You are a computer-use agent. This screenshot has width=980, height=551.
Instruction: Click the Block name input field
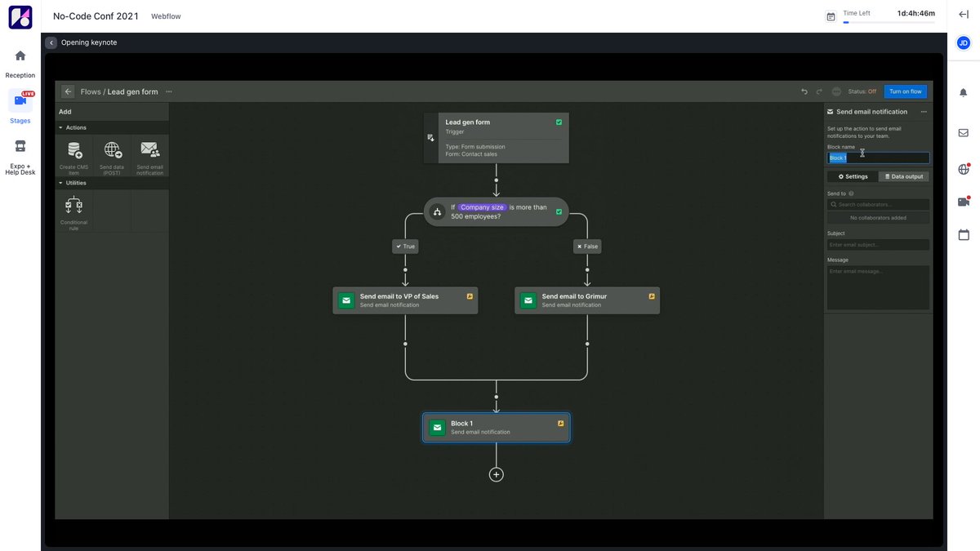878,158
